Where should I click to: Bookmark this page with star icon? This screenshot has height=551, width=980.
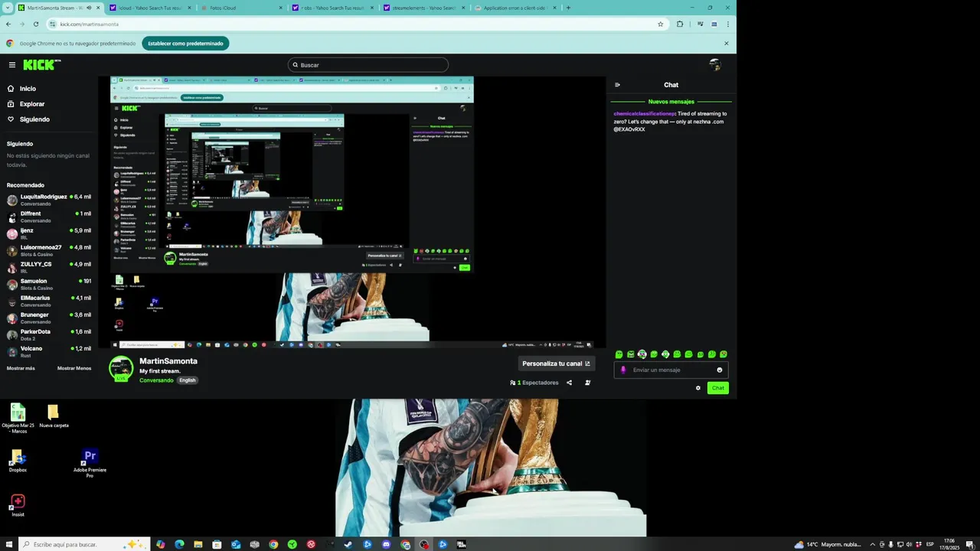(661, 24)
